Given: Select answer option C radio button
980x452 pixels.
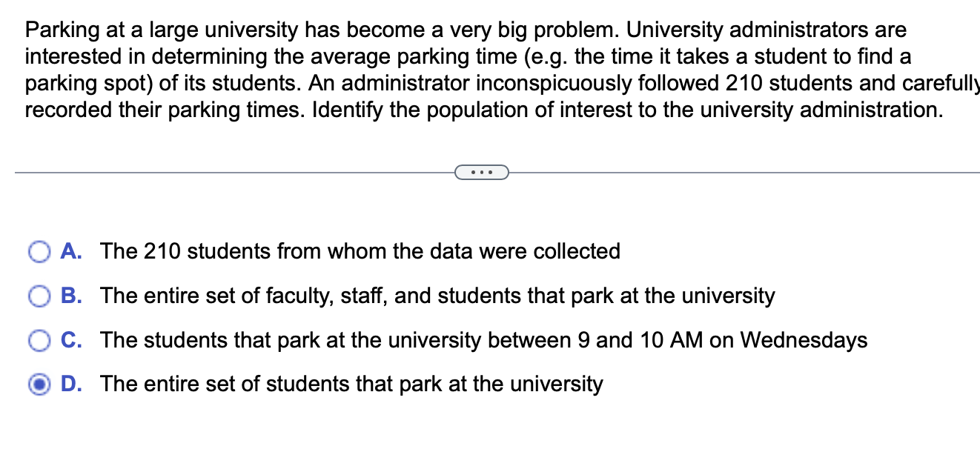Looking at the screenshot, I should [x=39, y=340].
